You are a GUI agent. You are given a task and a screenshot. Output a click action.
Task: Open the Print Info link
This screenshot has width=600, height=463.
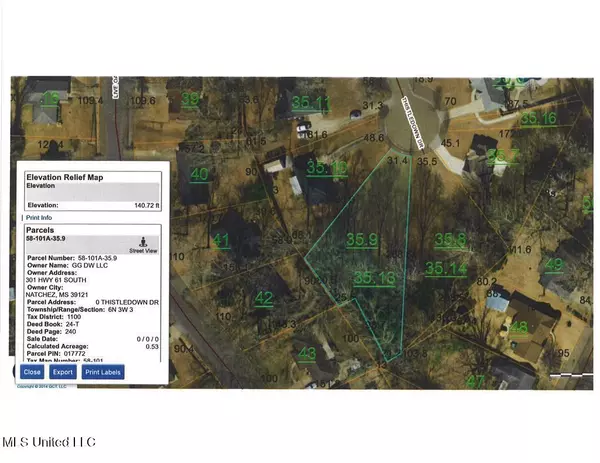tap(39, 217)
